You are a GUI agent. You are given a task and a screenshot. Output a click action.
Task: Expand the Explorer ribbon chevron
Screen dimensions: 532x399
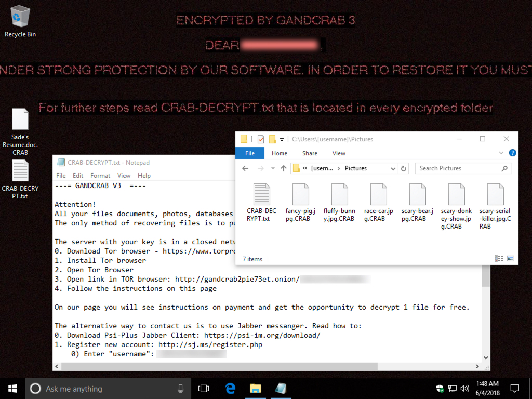pyautogui.click(x=501, y=153)
